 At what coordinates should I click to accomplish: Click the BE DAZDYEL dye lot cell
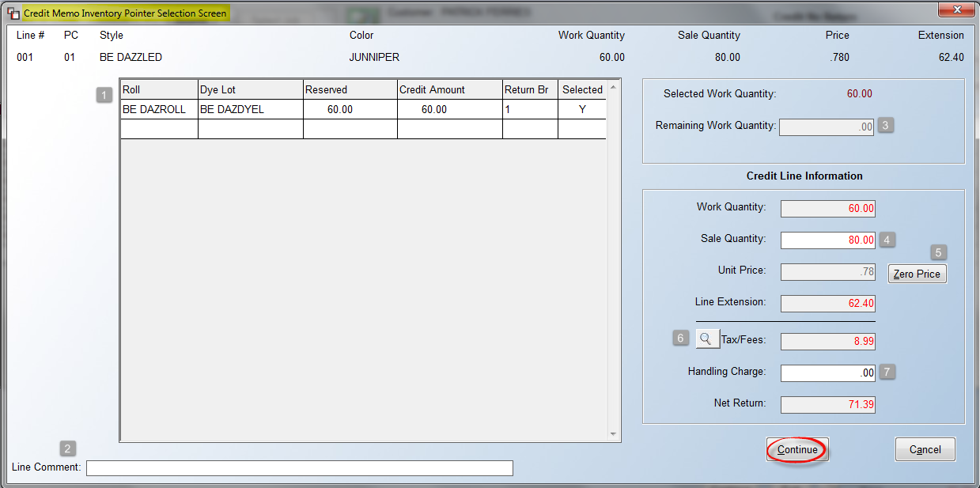click(x=250, y=109)
